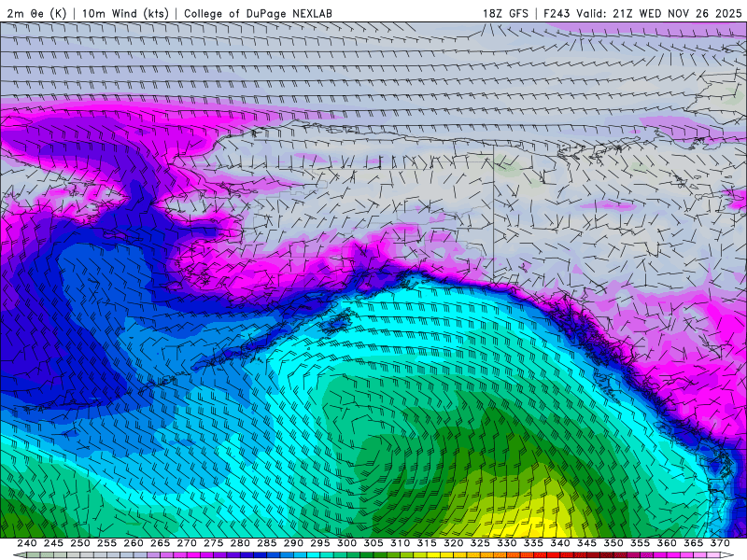Click the 340 legend label
The height and width of the screenshot is (560, 747).
(x=560, y=543)
